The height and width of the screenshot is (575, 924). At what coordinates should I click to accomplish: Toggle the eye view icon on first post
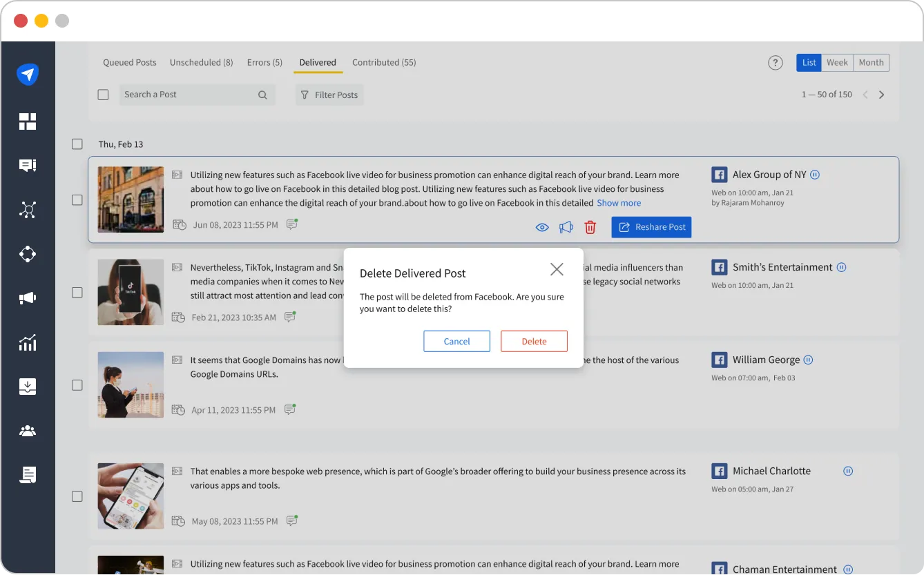[x=542, y=227]
